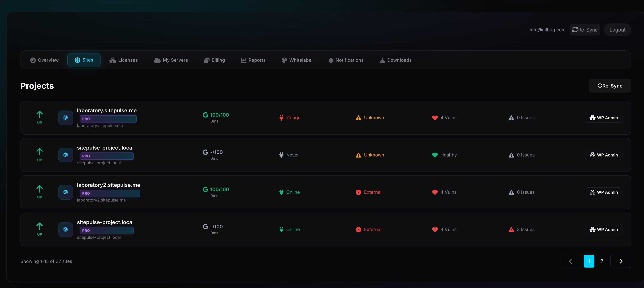Switch to My Servers tab
Viewport: 644px width, 288px height.
point(171,60)
